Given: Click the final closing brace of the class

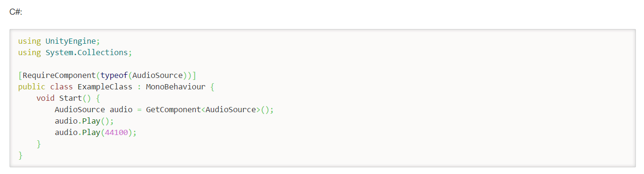Looking at the screenshot, I should click(20, 155).
